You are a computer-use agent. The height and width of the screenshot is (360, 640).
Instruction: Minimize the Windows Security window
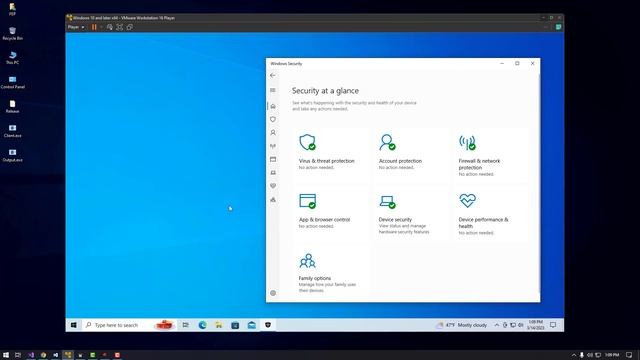502,63
